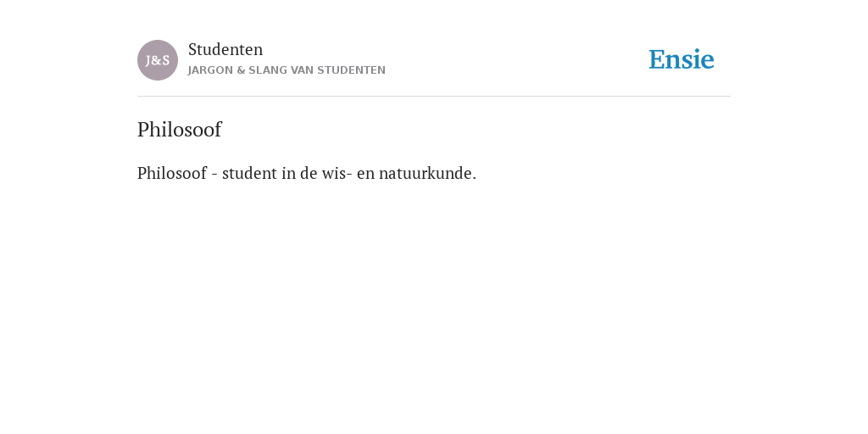Viewport: 868px width, 434px height.
Task: Select the JARGON & SLANG VAN STUDENTEN subtitle
Action: [x=287, y=70]
